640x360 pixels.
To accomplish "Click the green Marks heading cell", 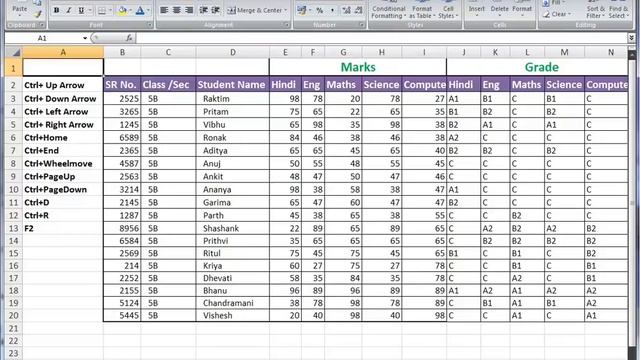I will click(358, 67).
